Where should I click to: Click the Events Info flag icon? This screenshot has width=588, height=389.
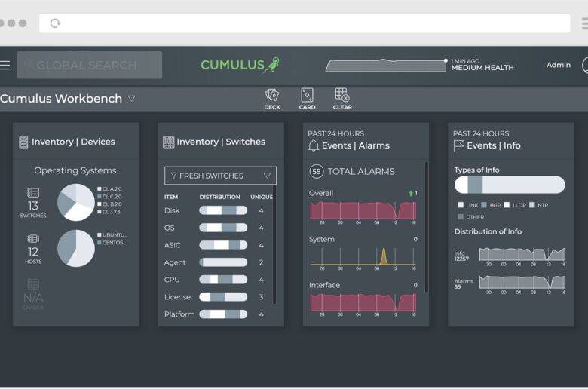point(458,145)
